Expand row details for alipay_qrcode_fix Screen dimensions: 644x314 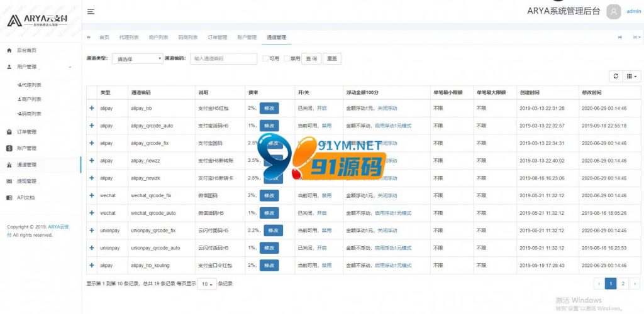click(x=92, y=143)
